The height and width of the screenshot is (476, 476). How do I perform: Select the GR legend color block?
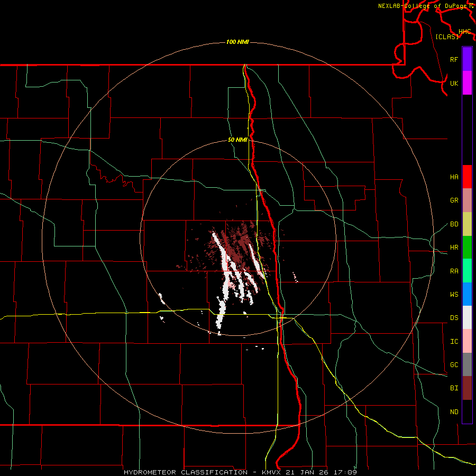[467, 200]
